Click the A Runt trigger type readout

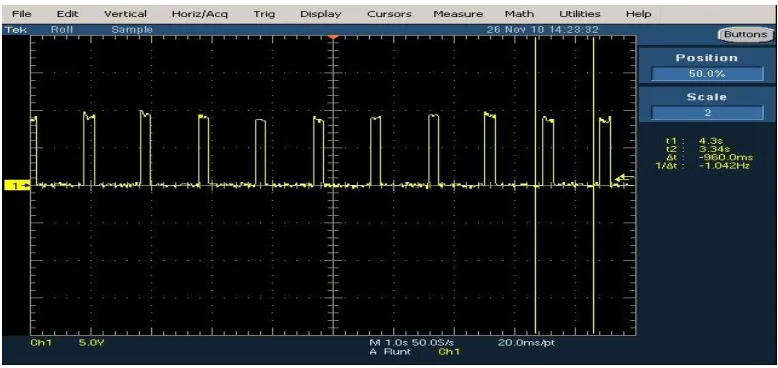point(390,352)
